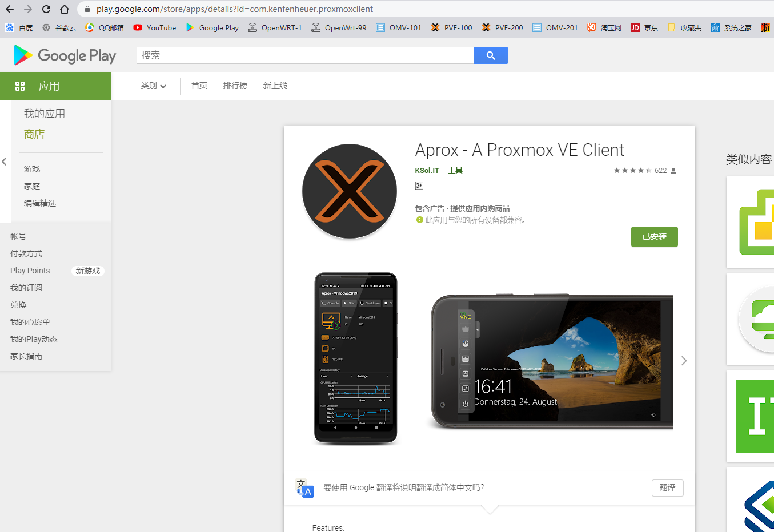774x532 pixels.
Task: Collapse the left sidebar chevron
Action: (5, 162)
